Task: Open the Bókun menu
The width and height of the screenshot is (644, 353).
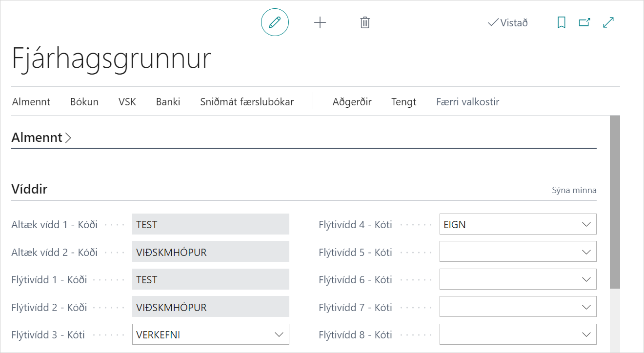Action: tap(84, 102)
